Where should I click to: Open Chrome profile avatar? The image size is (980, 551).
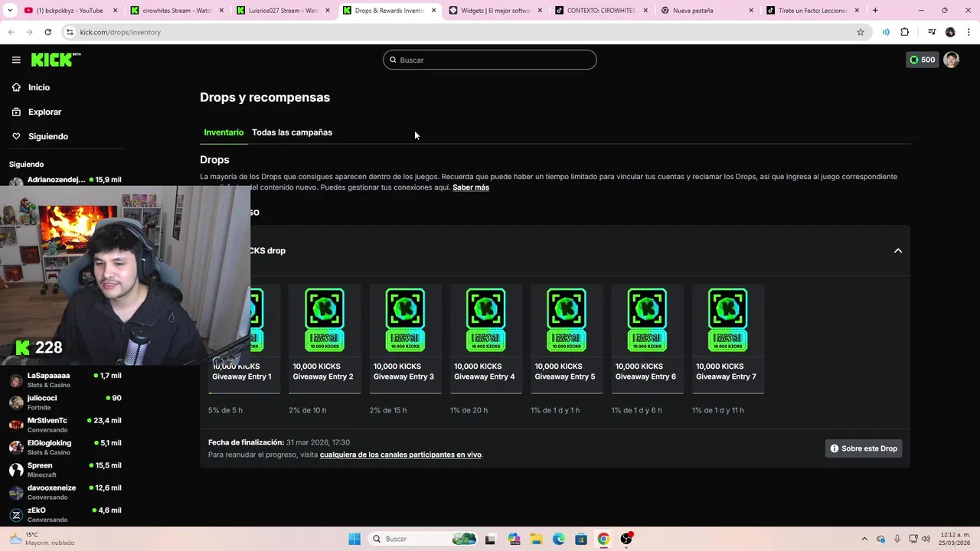click(x=950, y=32)
